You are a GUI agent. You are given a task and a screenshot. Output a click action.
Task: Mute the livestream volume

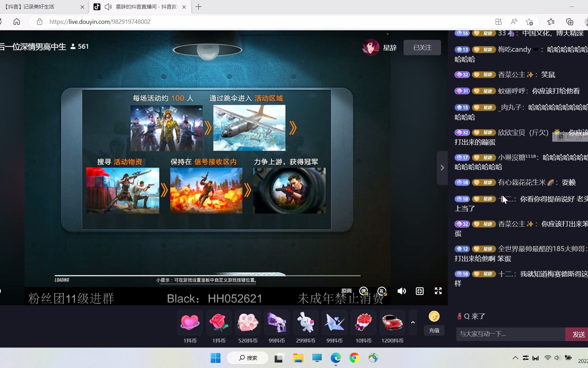(x=402, y=291)
